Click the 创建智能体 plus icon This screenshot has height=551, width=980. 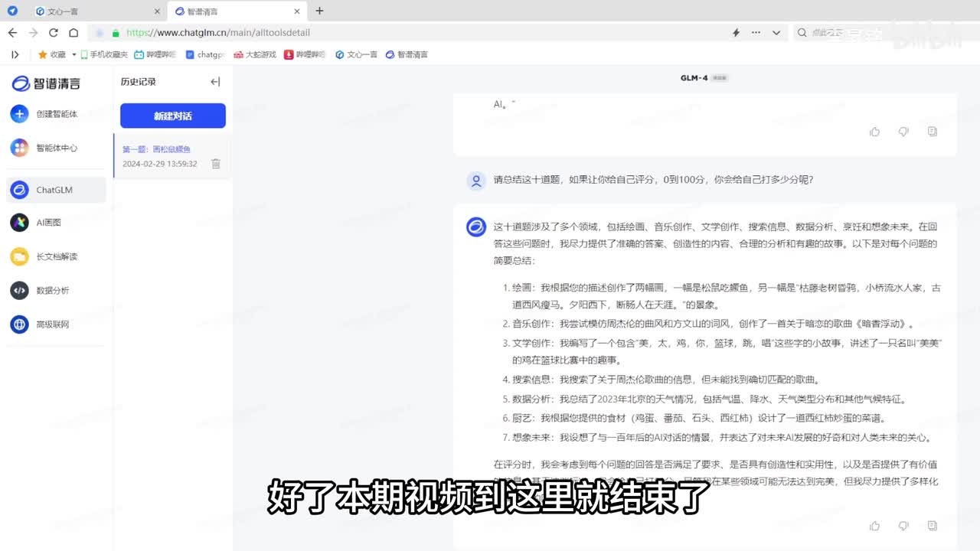point(19,114)
